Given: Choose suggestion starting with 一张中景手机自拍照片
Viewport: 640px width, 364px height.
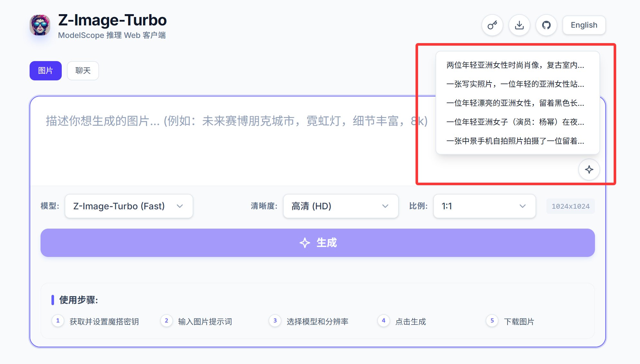Looking at the screenshot, I should tap(515, 141).
